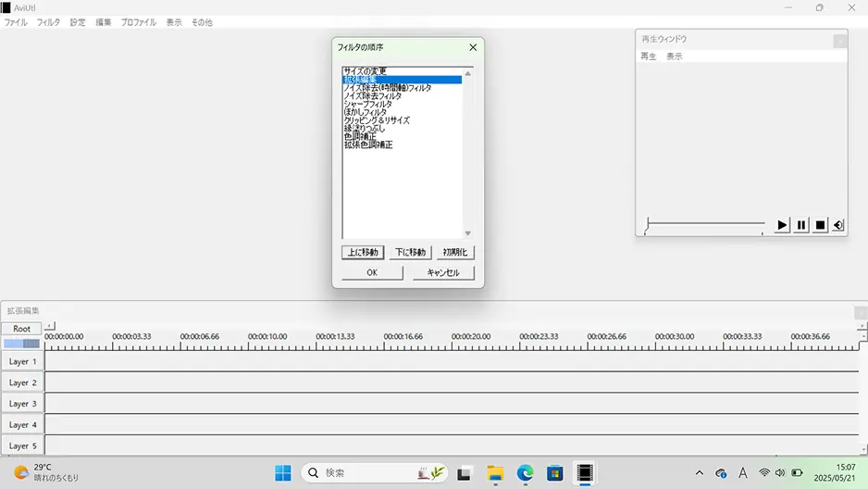Confirm the filter order with OK
Image resolution: width=868 pixels, height=489 pixels.
coord(372,272)
